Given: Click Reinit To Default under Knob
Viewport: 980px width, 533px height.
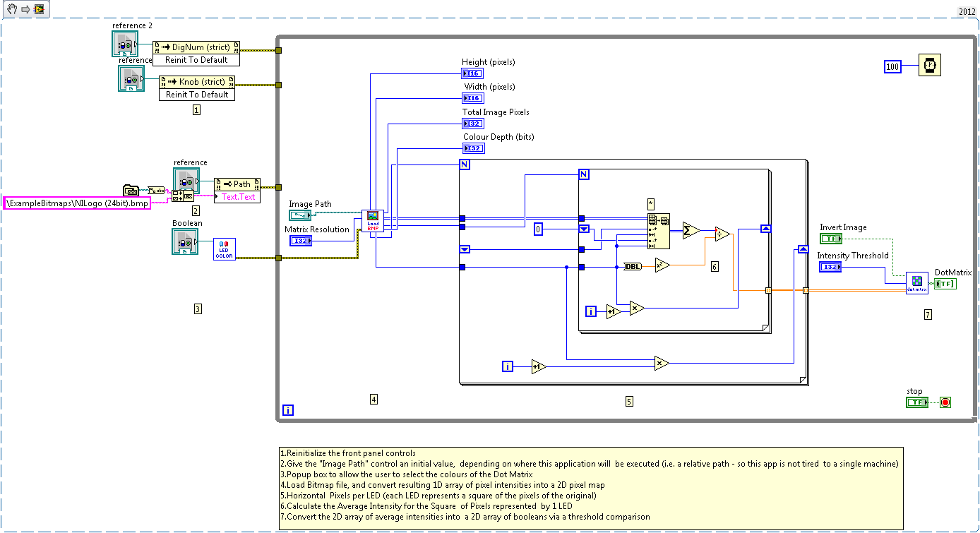Looking at the screenshot, I should coord(196,94).
